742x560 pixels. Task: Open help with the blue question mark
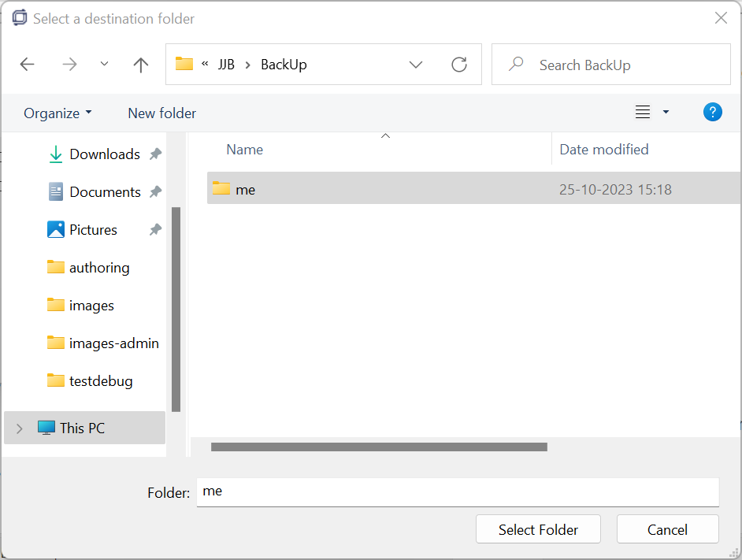coord(712,112)
